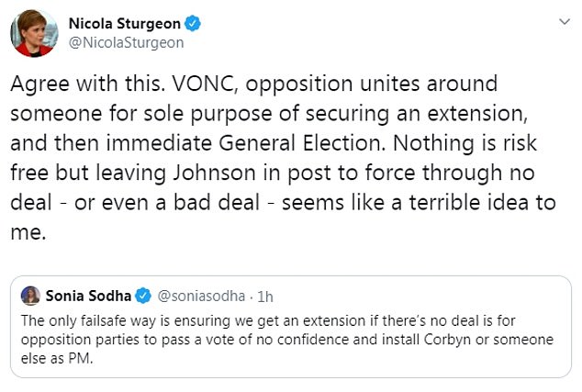Viewport: 582px width, 392px height.
Task: Open Sonia Sodha's small avatar
Action: pyautogui.click(x=31, y=296)
